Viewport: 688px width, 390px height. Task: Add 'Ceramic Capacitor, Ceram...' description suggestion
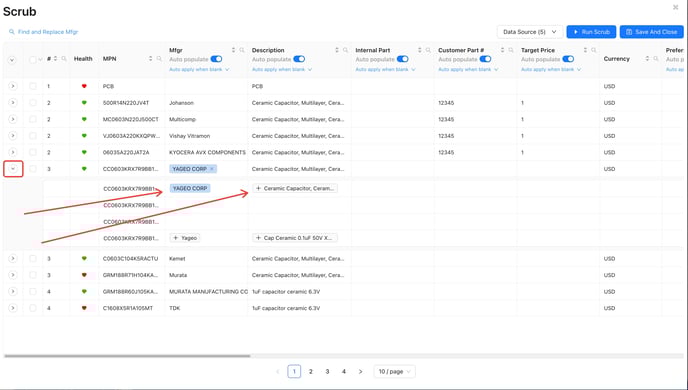(x=295, y=188)
